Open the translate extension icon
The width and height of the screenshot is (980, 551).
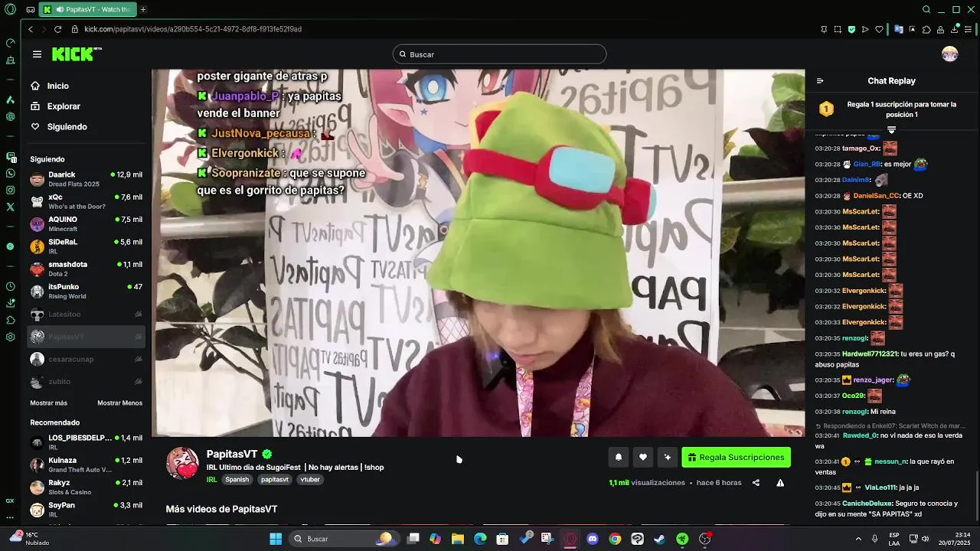click(x=899, y=29)
